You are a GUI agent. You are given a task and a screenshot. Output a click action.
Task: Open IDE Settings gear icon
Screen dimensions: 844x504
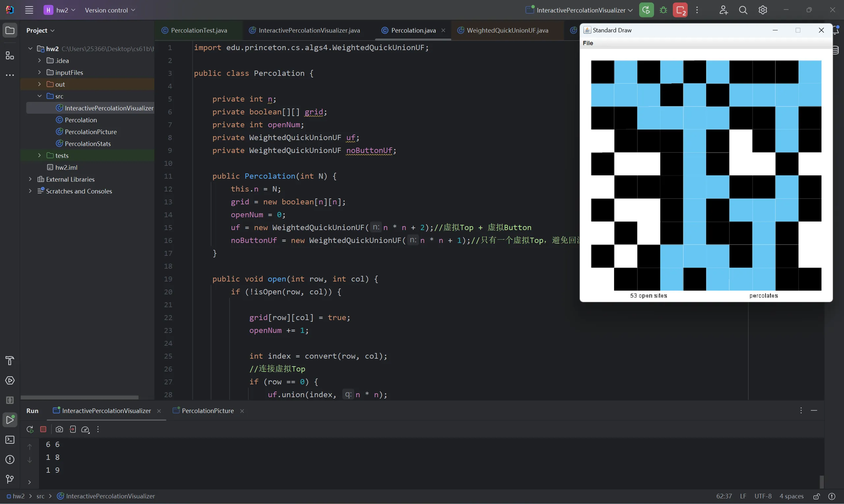coord(763,10)
